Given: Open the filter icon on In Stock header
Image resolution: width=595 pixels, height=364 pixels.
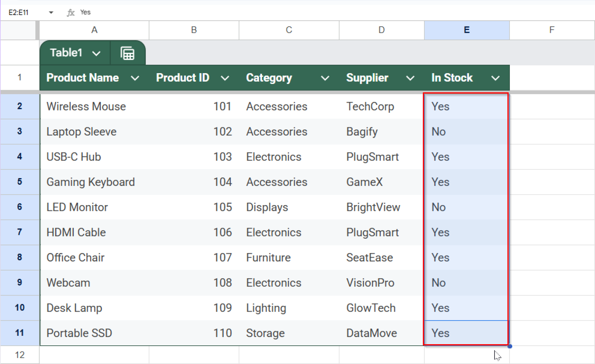Looking at the screenshot, I should 495,78.
